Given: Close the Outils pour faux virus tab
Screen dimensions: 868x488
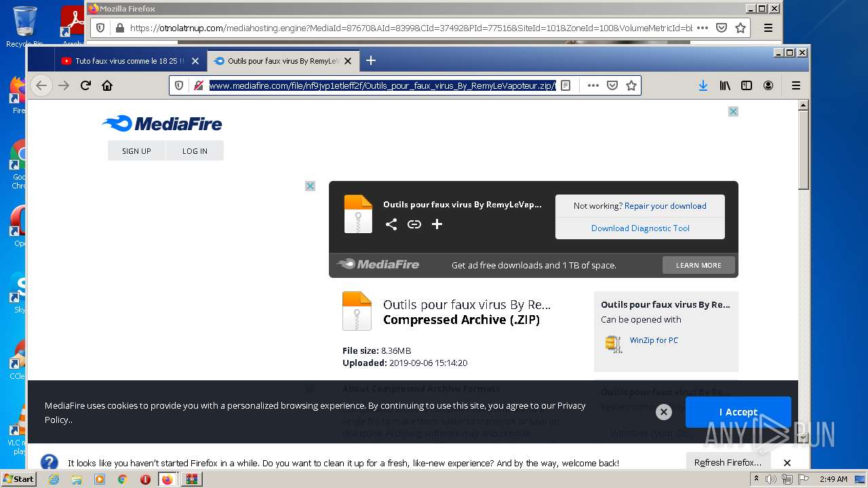Looking at the screenshot, I should pos(348,61).
